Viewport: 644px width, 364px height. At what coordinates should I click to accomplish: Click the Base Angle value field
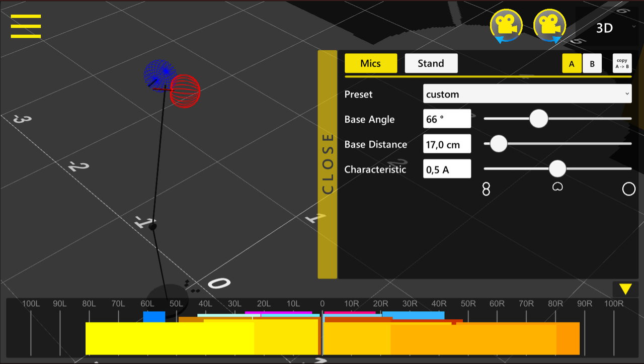(x=447, y=119)
